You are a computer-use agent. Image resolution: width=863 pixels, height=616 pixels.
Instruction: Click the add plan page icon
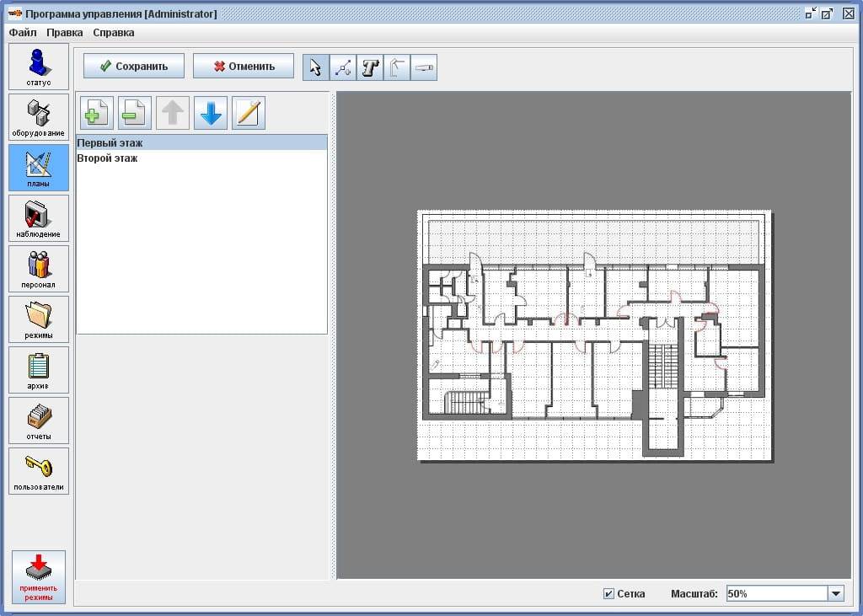pos(97,113)
